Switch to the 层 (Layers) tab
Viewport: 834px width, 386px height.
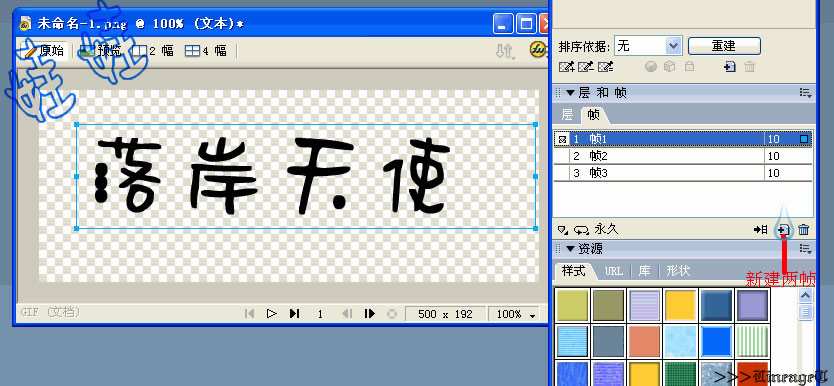(567, 114)
